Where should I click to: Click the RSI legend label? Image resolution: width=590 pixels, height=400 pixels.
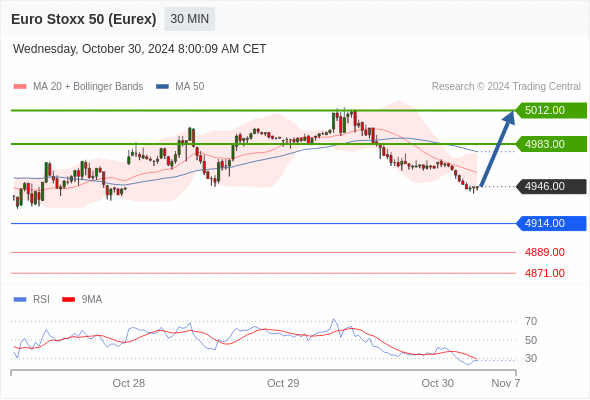[41, 300]
